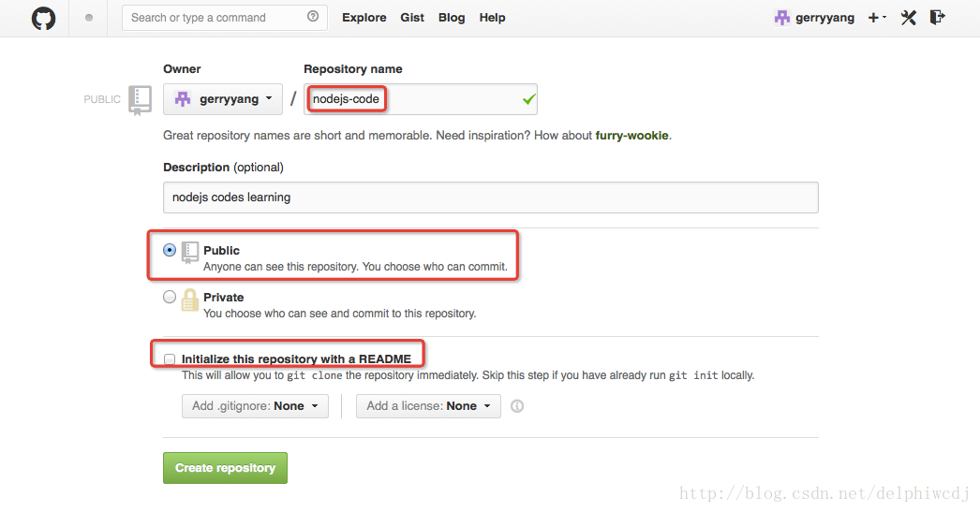
Task: Expand the Owner gerryyang dropdown
Action: coord(222,99)
